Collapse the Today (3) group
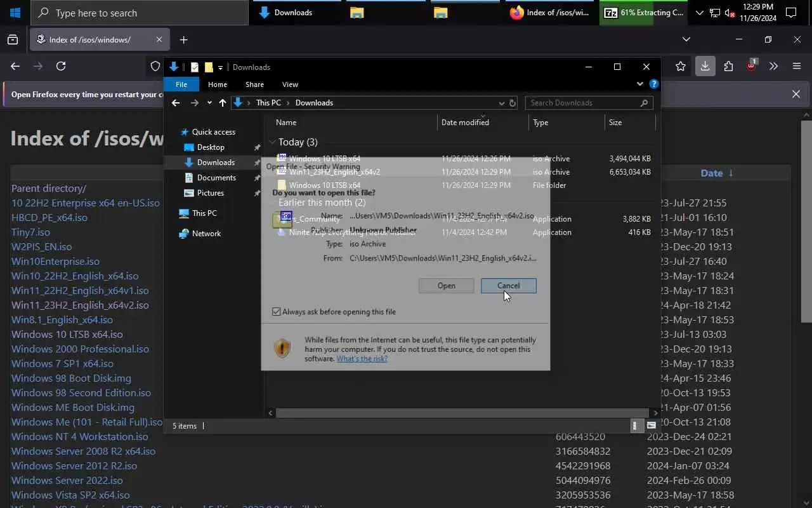This screenshot has height=508, width=812. pyautogui.click(x=272, y=142)
